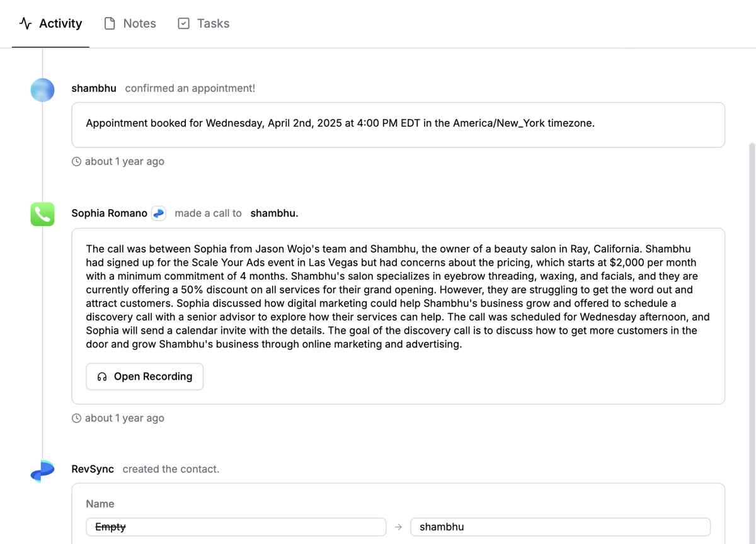Click the green phone call icon
The height and width of the screenshot is (544, 756).
42,214
